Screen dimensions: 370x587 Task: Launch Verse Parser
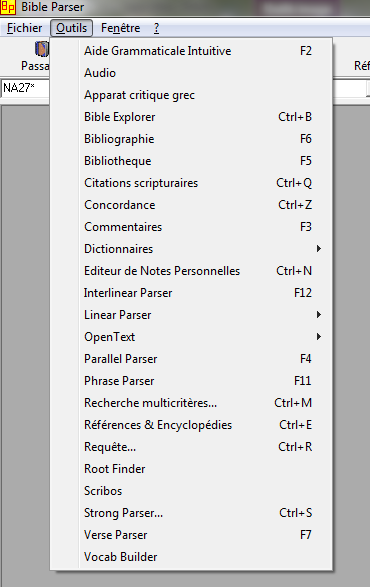tap(191, 535)
